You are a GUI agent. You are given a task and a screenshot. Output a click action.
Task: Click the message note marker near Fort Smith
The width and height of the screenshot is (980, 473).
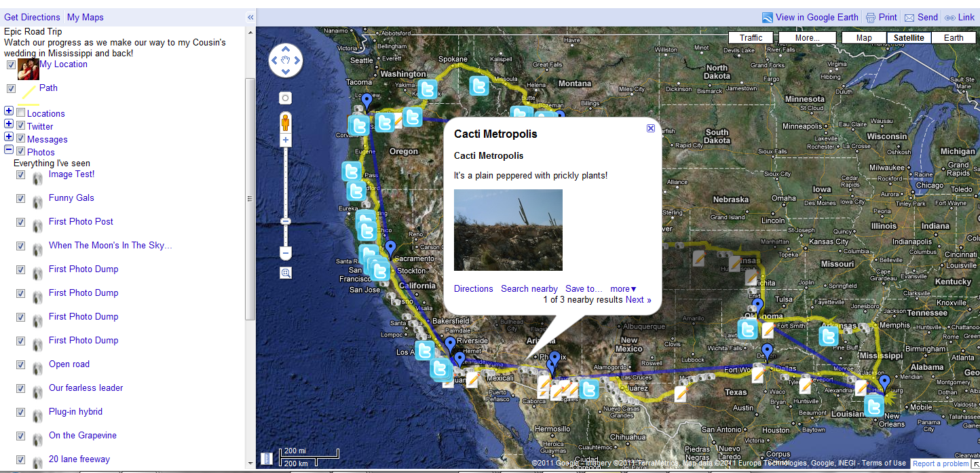pyautogui.click(x=768, y=330)
